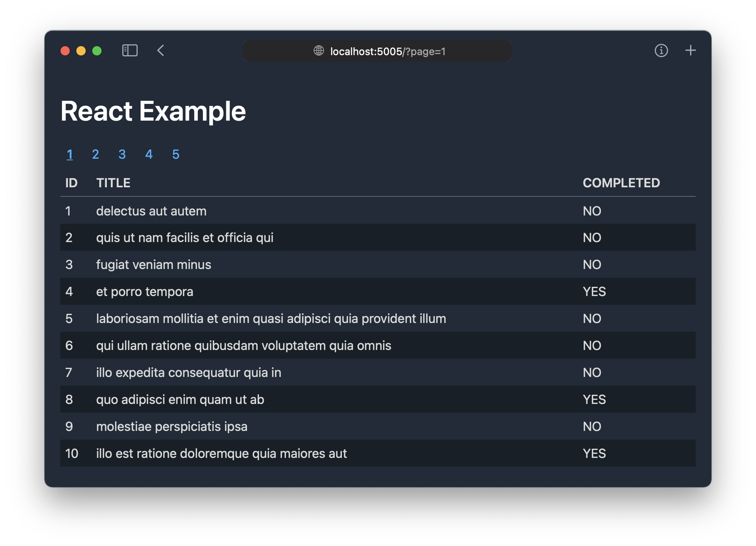Click 'illo est ratione doloremque' title
This screenshot has height=546, width=756.
coord(222,454)
